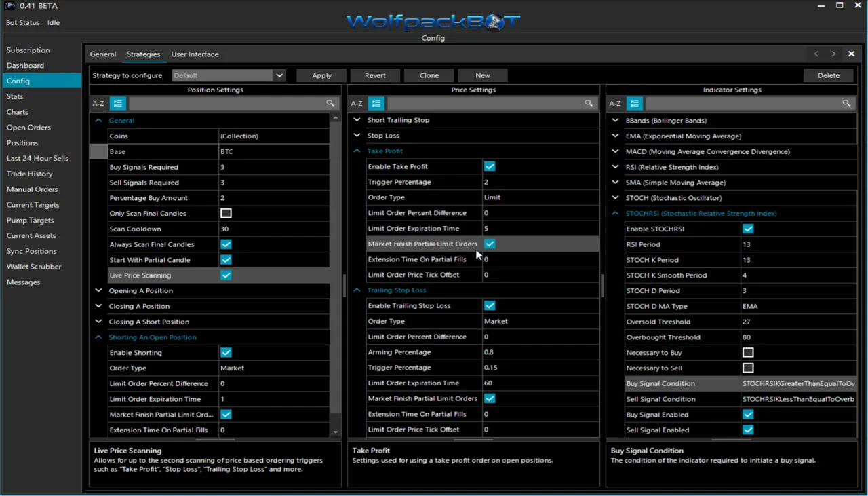Collapse Shorting An Open Position section
This screenshot has width=868, height=496.
coord(98,337)
